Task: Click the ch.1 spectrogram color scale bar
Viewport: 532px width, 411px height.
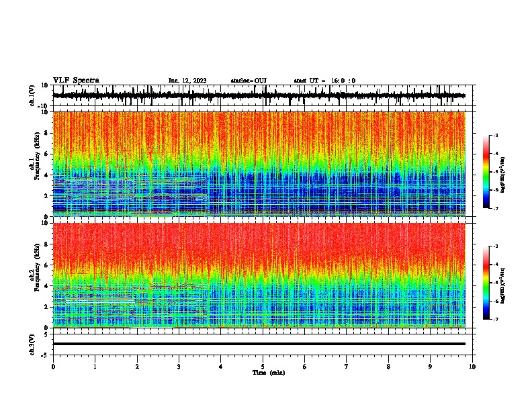Action: click(x=486, y=172)
